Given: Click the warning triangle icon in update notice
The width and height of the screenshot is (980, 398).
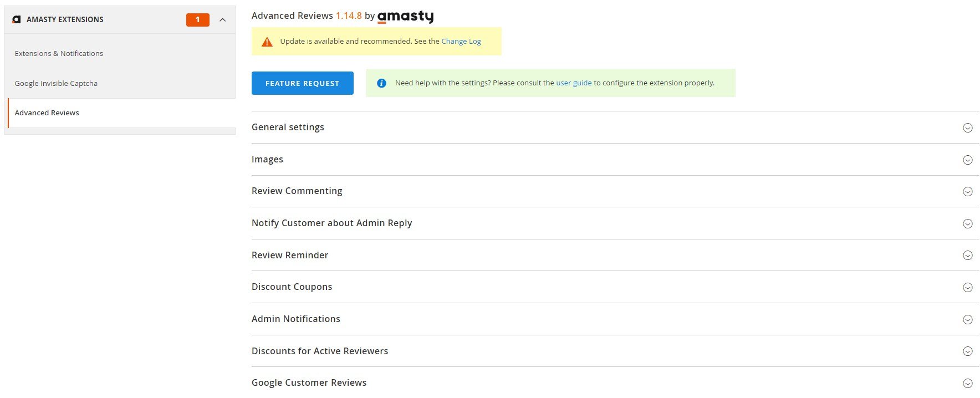Looking at the screenshot, I should 267,42.
